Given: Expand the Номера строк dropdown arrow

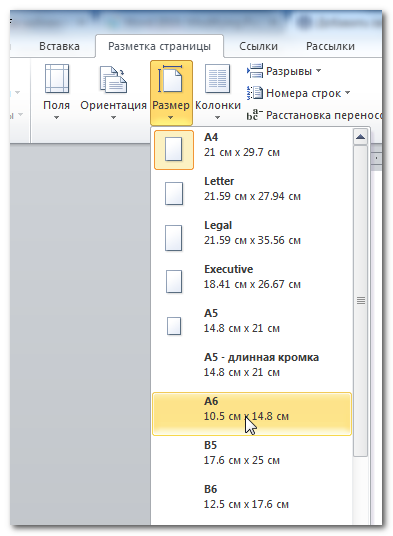Looking at the screenshot, I should [348, 93].
